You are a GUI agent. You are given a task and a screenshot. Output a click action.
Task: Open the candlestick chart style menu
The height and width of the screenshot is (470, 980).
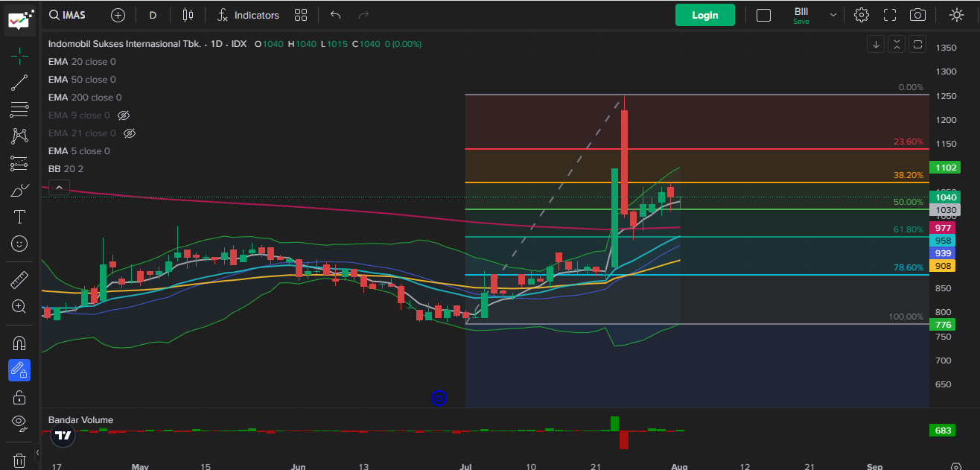click(188, 15)
